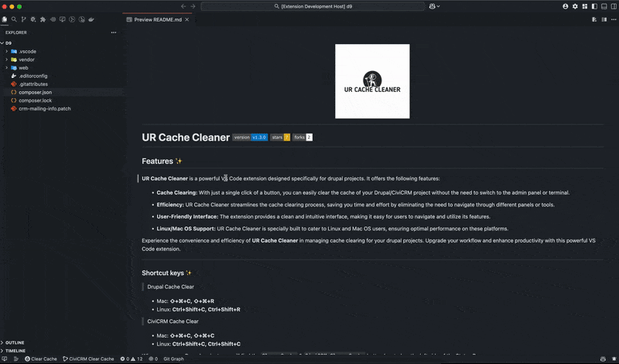The height and width of the screenshot is (364, 619).
Task: Click the 'Features' heading
Action: pyautogui.click(x=162, y=161)
